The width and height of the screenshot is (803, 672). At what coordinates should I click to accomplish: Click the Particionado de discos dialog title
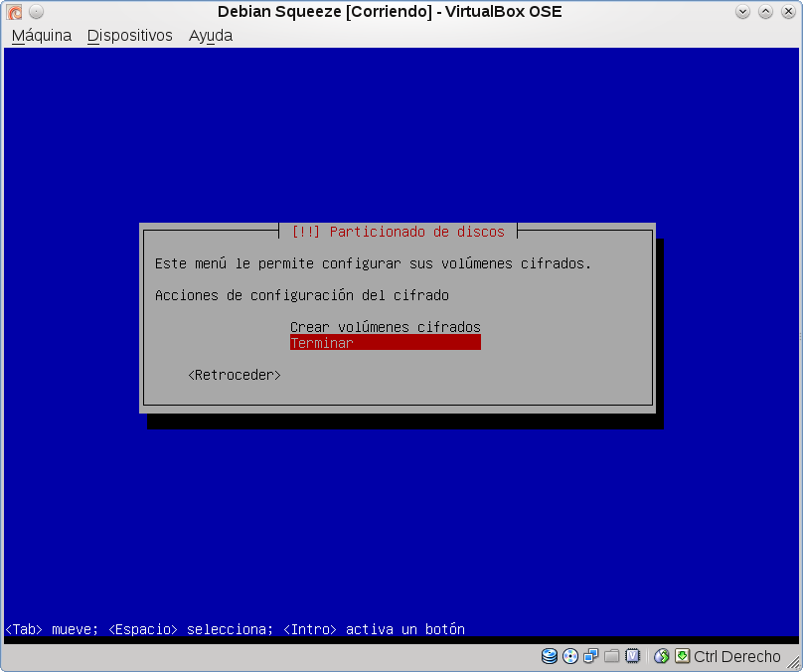(398, 232)
